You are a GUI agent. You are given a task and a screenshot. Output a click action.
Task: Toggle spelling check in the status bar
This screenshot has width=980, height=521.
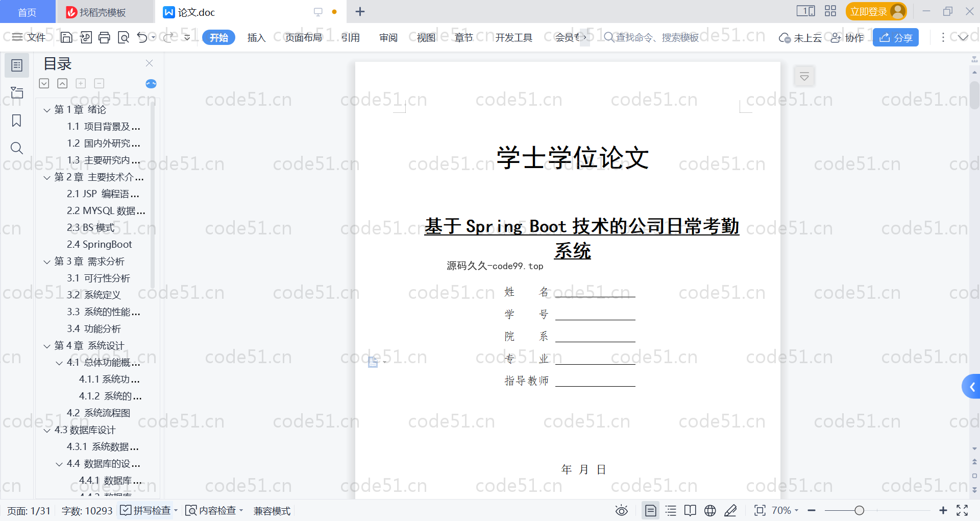[146, 510]
